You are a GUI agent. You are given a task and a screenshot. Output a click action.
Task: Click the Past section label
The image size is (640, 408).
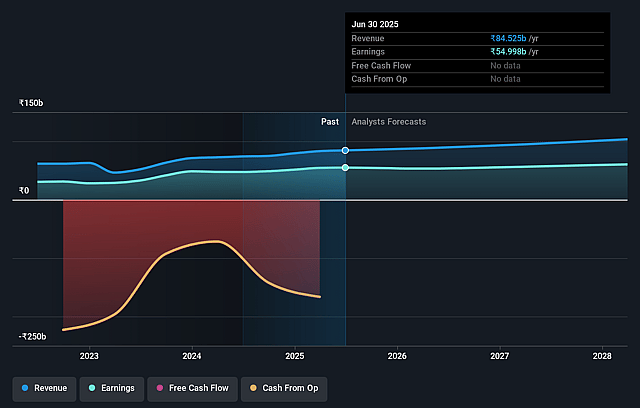[x=330, y=122]
